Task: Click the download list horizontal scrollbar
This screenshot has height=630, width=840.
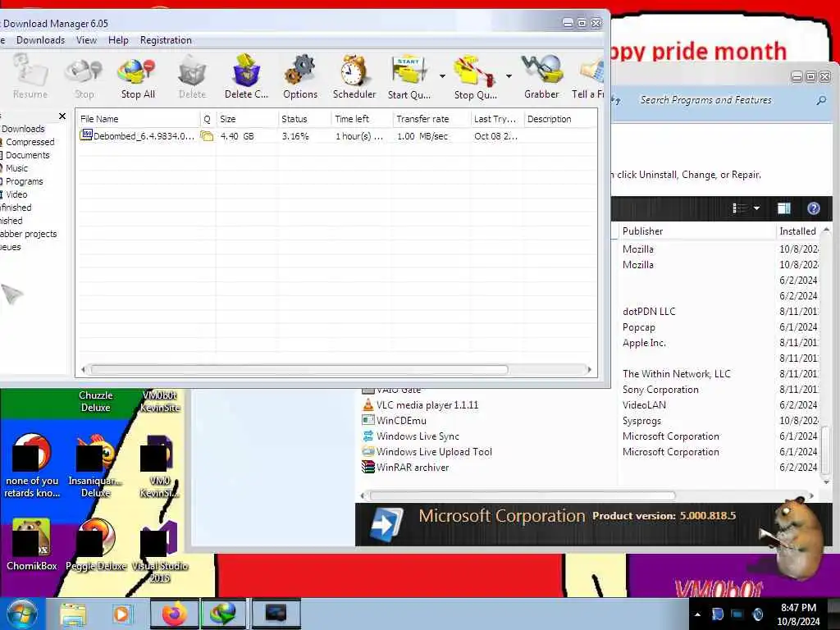Action: click(x=299, y=369)
